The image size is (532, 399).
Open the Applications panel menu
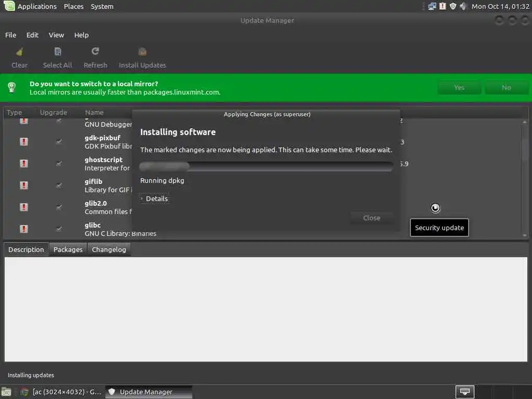(37, 6)
